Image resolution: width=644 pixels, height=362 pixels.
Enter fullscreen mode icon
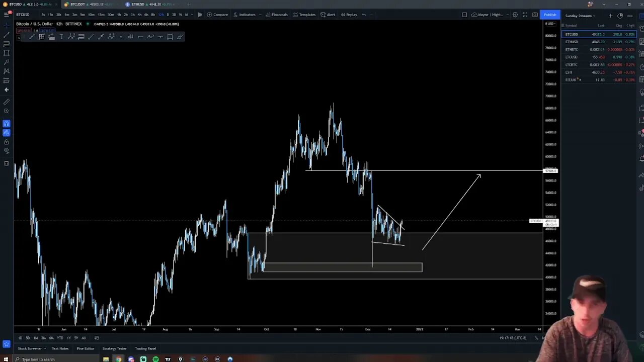(525, 15)
